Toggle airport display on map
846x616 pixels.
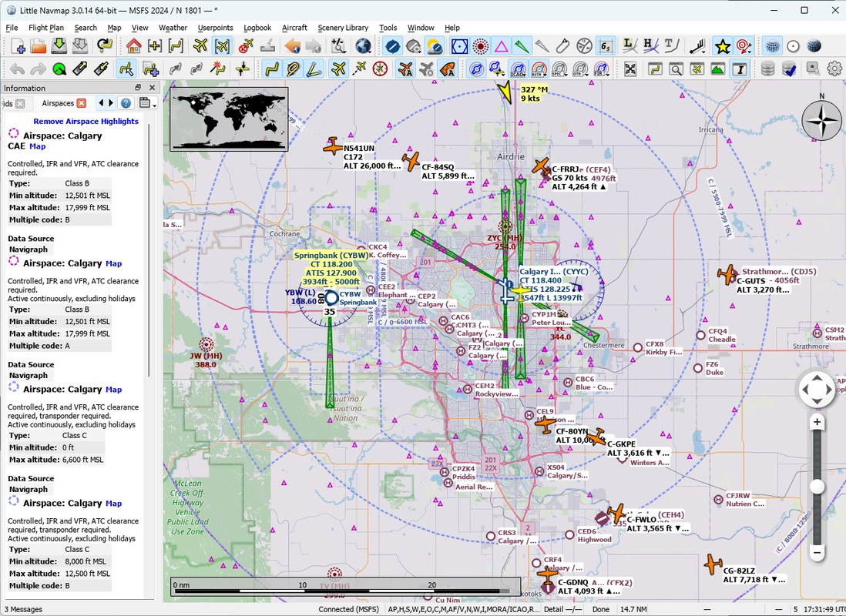click(x=392, y=46)
